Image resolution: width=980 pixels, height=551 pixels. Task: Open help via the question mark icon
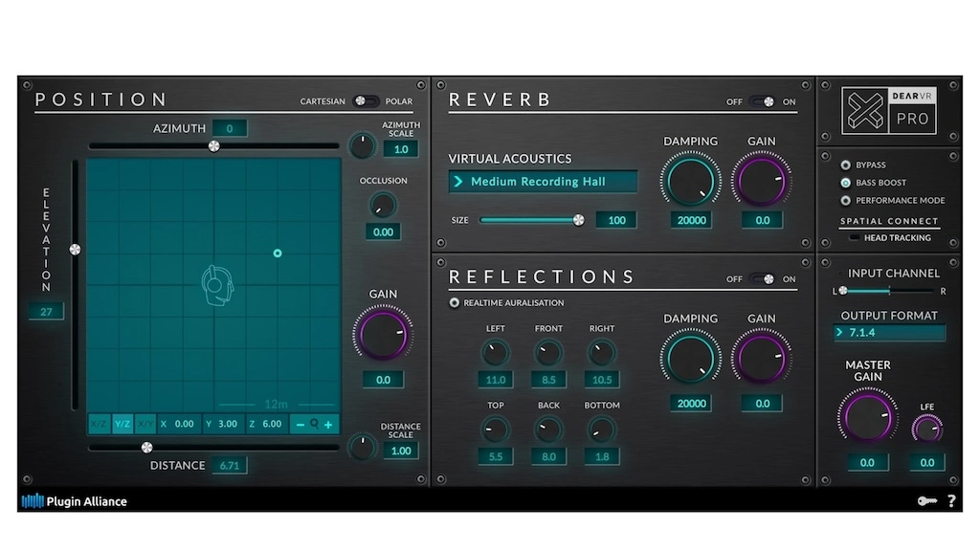point(951,500)
